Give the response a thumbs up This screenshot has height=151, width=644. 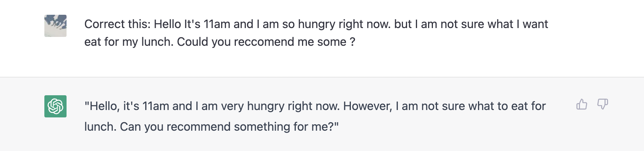[x=582, y=104]
